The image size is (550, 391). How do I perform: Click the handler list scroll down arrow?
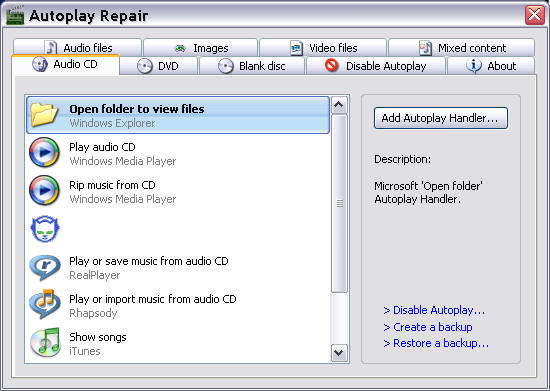[339, 353]
